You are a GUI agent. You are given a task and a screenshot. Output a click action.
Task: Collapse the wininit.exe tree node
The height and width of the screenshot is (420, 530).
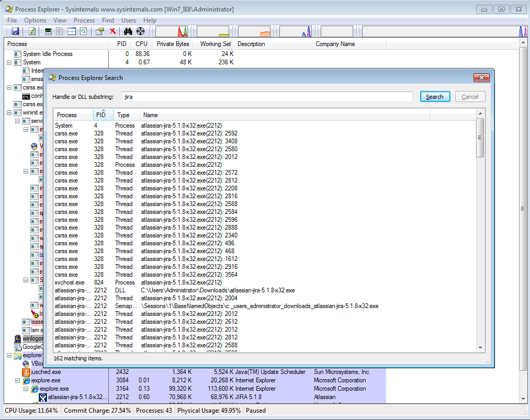(9, 113)
